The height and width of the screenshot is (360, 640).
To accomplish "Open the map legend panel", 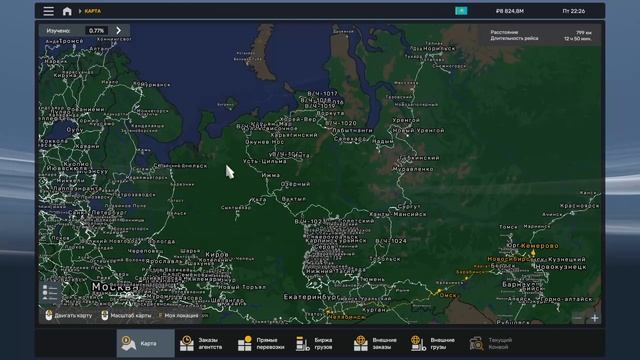I will pyautogui.click(x=50, y=293).
